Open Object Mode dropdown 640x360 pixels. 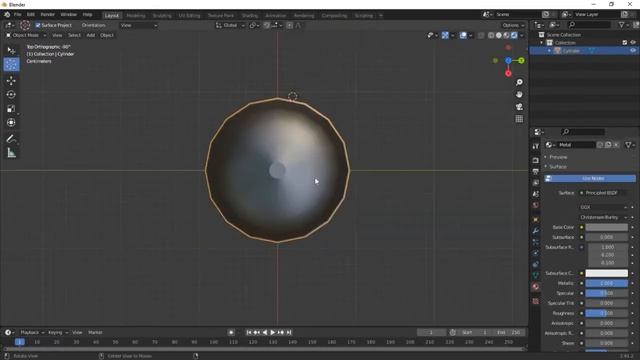(25, 36)
